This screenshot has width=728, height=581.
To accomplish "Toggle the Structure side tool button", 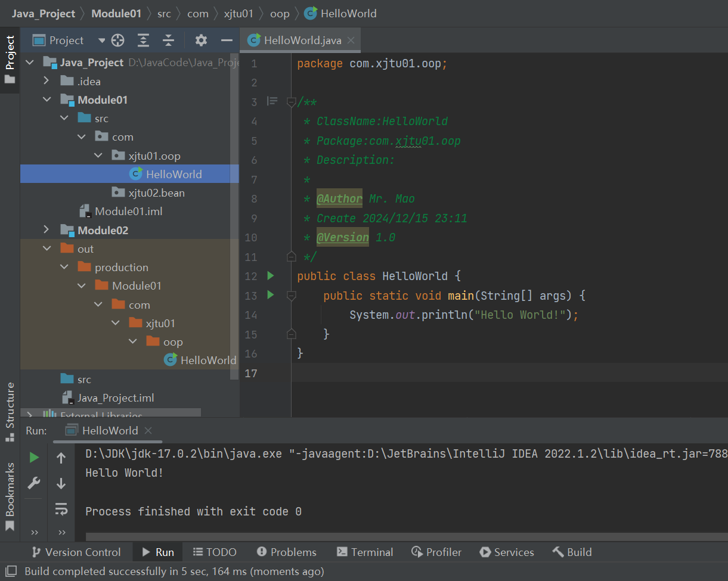I will coord(10,412).
